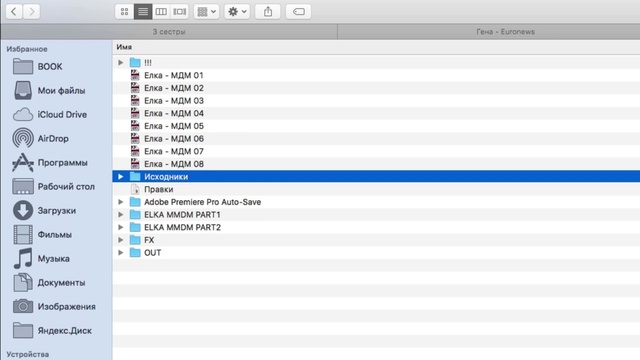Viewport: 640px width, 360px height.
Task: Open AirDrop in sidebar
Action: click(40, 139)
